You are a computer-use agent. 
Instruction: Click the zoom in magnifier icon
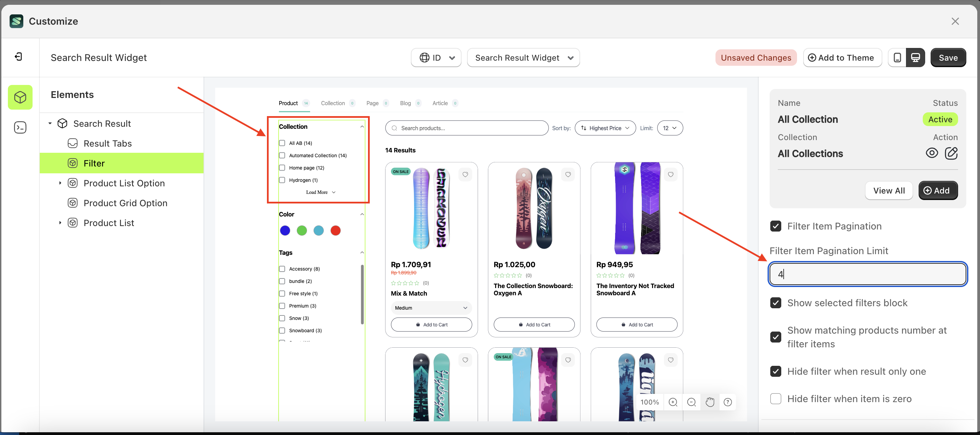pyautogui.click(x=673, y=402)
